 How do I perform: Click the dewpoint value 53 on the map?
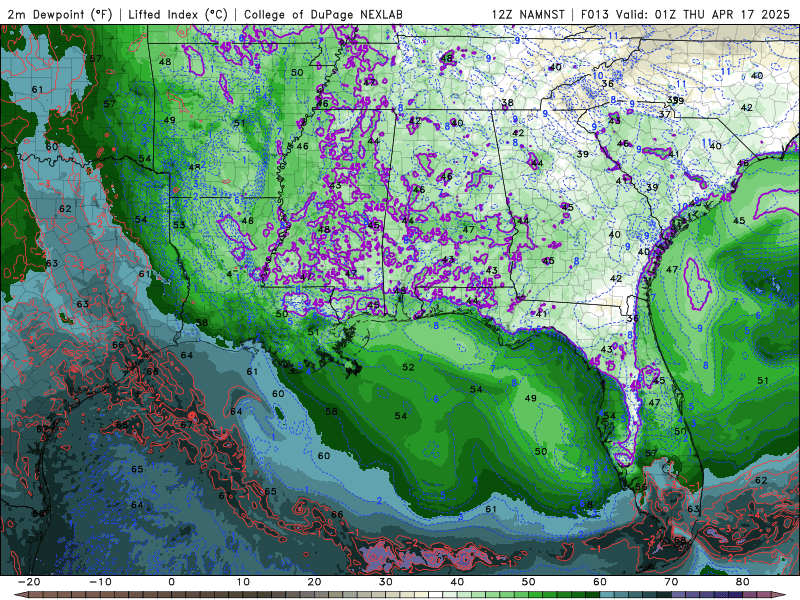pyautogui.click(x=179, y=225)
